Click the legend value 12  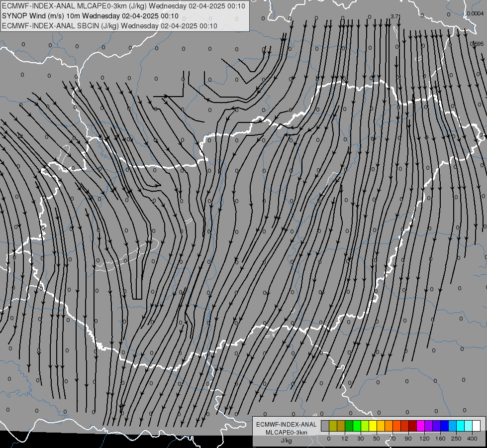[x=345, y=439]
